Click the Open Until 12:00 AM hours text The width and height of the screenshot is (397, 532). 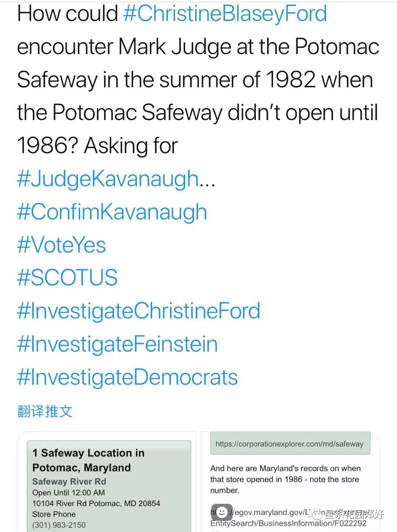[68, 493]
